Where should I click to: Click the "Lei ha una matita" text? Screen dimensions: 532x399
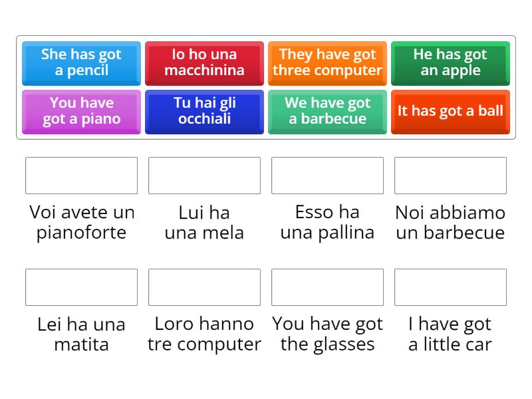pos(80,334)
